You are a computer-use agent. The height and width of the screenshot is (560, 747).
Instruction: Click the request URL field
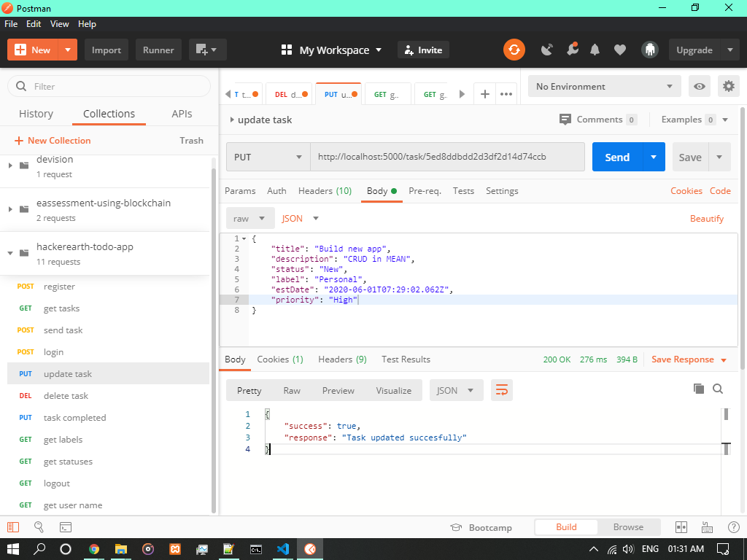click(447, 157)
